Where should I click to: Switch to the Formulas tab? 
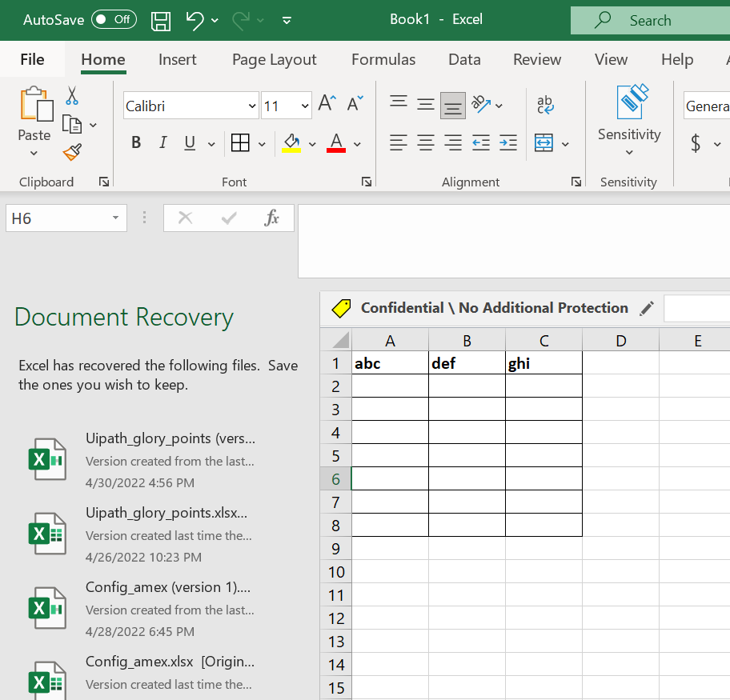click(383, 60)
